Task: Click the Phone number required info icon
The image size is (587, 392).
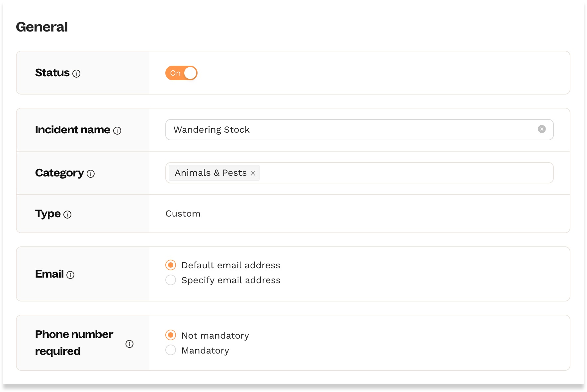Action: pos(129,344)
